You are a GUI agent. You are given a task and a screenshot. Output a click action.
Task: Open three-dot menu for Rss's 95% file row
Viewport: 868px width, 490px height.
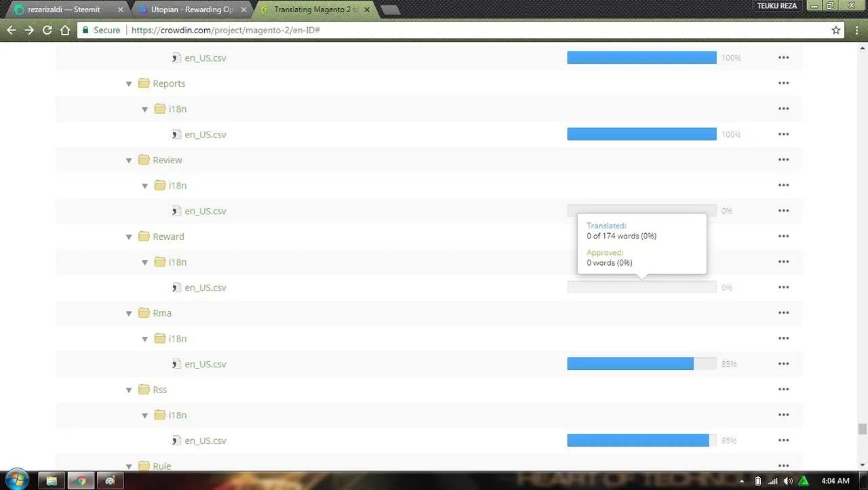783,441
